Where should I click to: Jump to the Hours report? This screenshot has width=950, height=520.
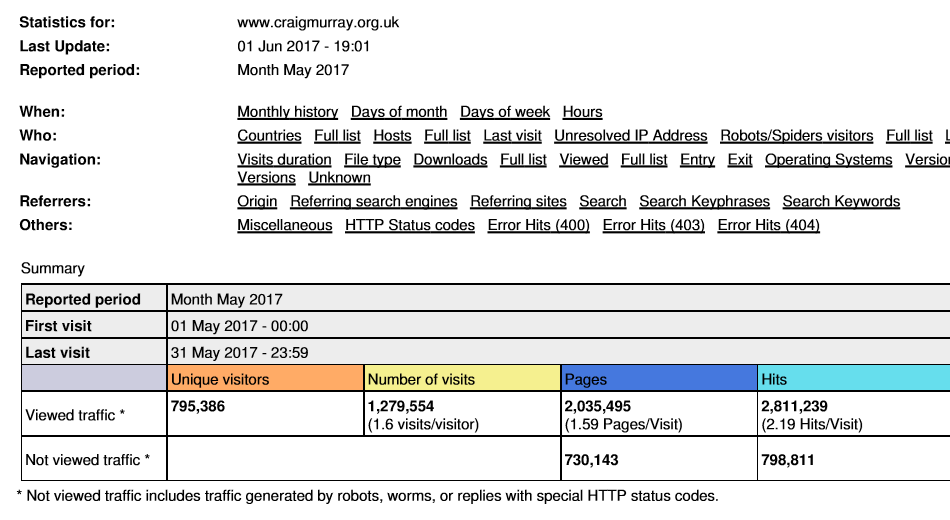click(x=582, y=112)
